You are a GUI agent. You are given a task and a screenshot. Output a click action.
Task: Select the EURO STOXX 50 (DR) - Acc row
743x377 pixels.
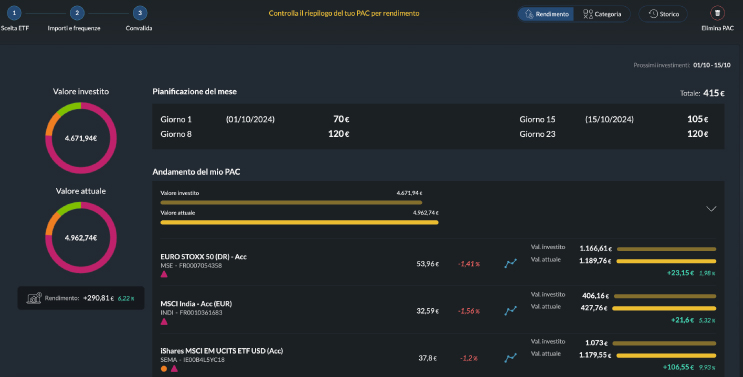point(438,262)
